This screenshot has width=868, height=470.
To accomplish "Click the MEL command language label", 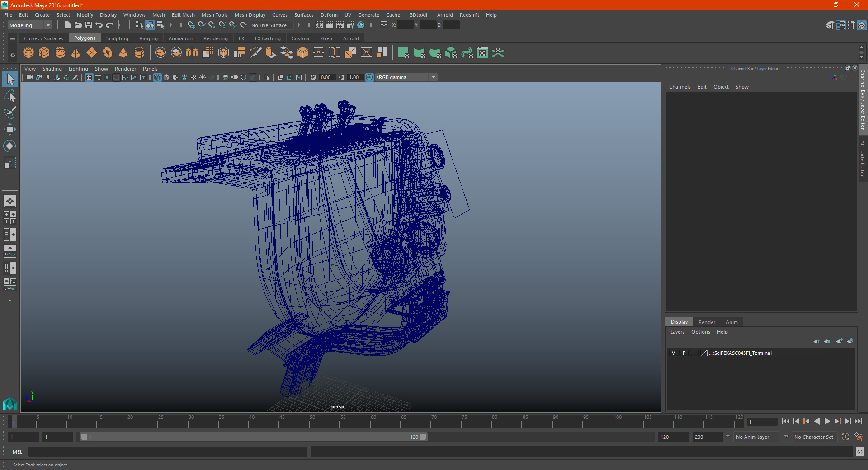I will 17,451.
